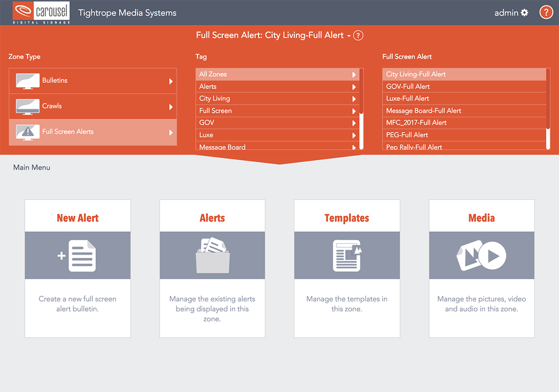Image resolution: width=559 pixels, height=392 pixels.
Task: Click the New Alert document icon
Action: pos(77,256)
